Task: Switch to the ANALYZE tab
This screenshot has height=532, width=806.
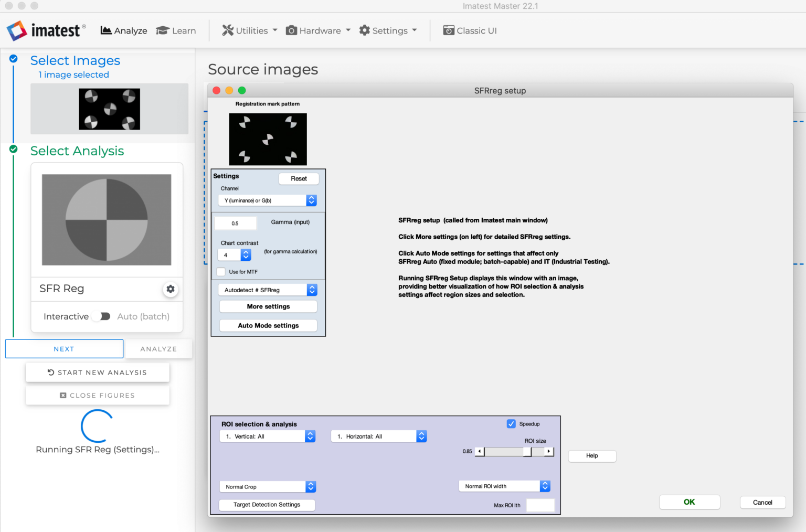Action: click(x=158, y=348)
